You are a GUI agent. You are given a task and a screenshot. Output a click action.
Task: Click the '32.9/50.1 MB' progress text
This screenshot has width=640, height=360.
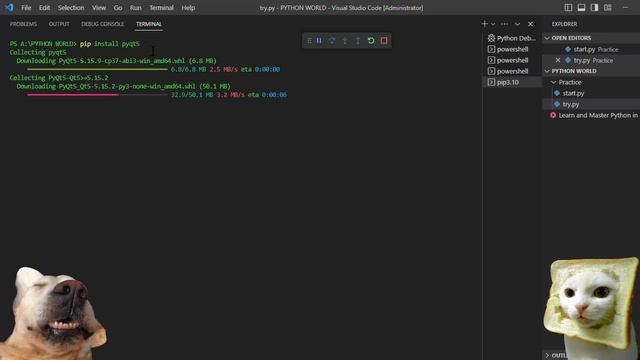click(191, 95)
